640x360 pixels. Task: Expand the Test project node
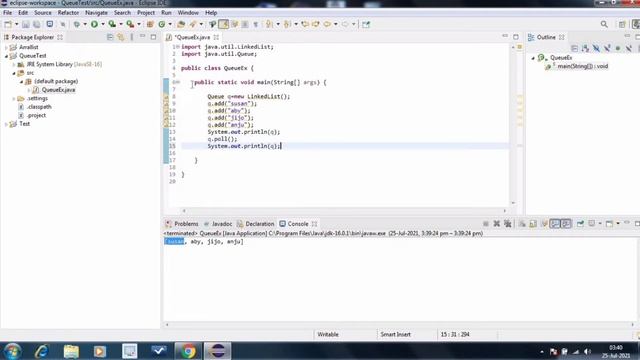[x=6, y=124]
